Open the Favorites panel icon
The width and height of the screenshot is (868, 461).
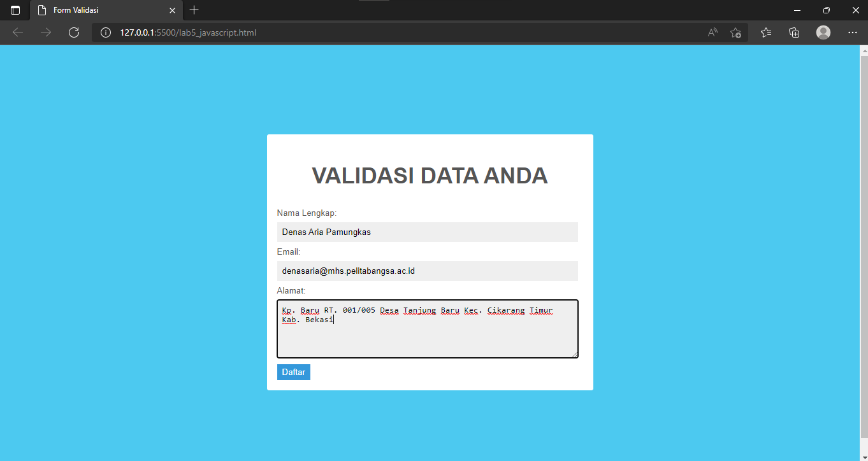point(765,32)
